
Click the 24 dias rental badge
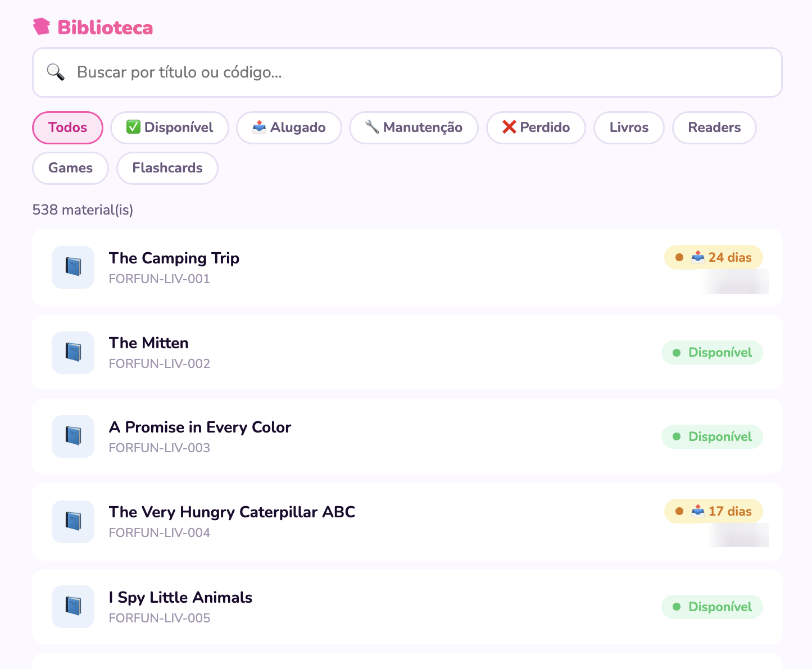pyautogui.click(x=714, y=257)
